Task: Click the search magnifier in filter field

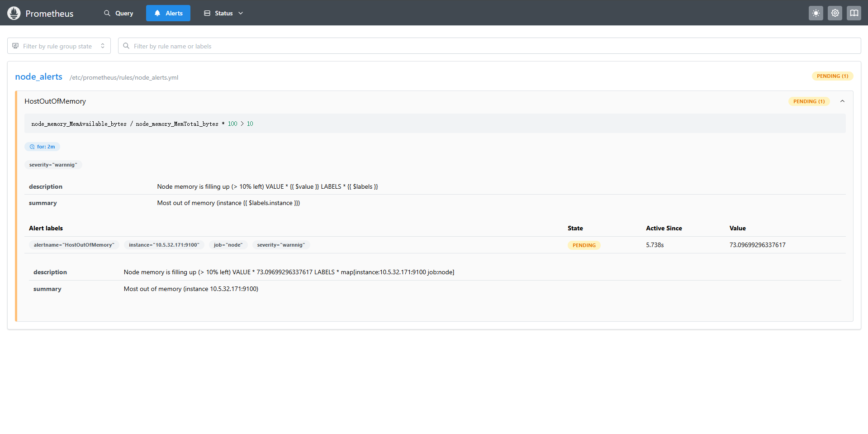Action: [126, 46]
